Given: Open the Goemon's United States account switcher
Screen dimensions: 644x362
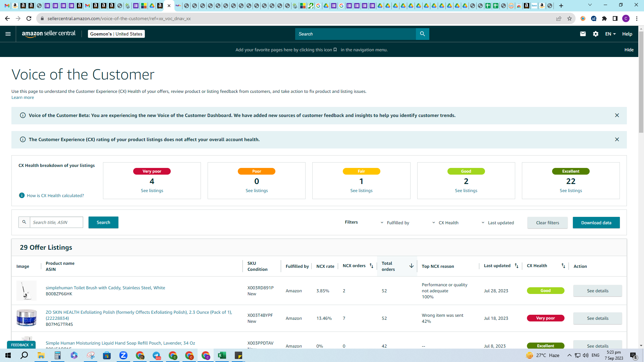Looking at the screenshot, I should coord(116,34).
